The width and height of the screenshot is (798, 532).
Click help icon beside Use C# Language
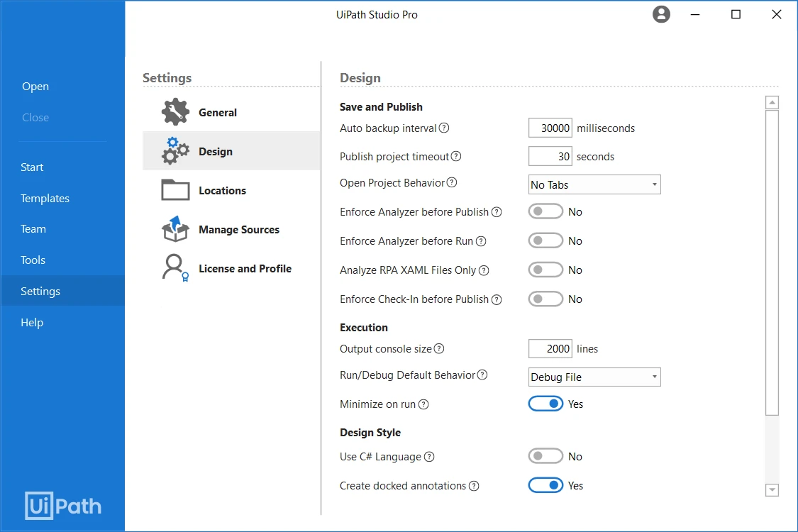coord(429,457)
